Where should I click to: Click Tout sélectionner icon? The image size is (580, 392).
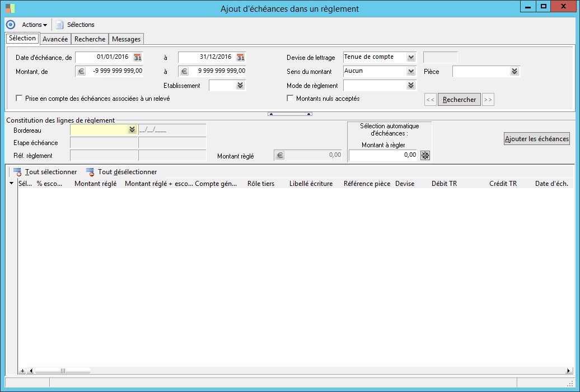click(17, 172)
